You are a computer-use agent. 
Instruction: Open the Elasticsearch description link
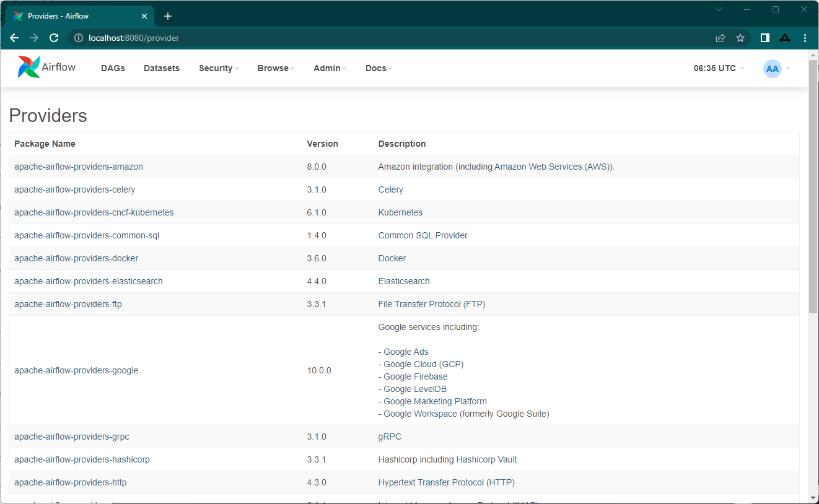pos(404,281)
